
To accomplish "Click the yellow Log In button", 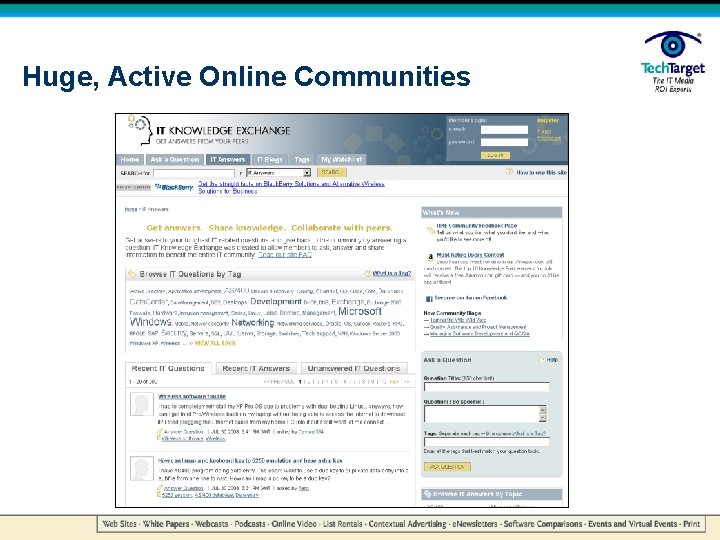I will (495, 156).
